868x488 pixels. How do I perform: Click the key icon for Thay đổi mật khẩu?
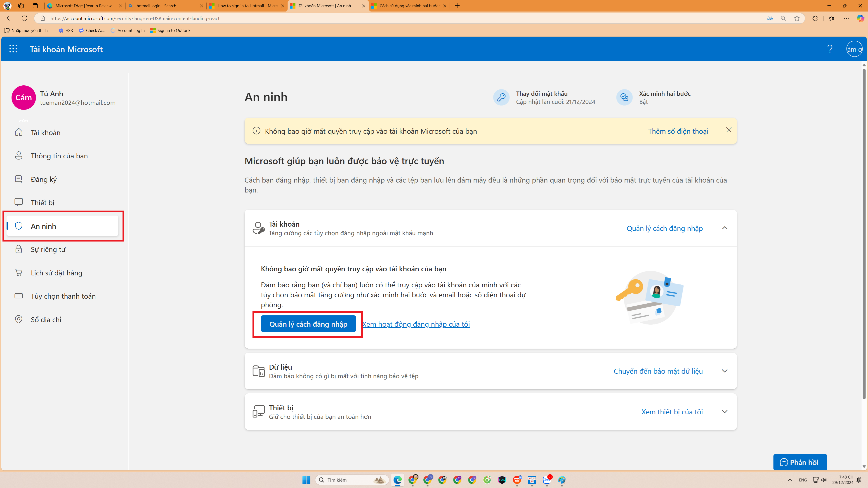[501, 97]
